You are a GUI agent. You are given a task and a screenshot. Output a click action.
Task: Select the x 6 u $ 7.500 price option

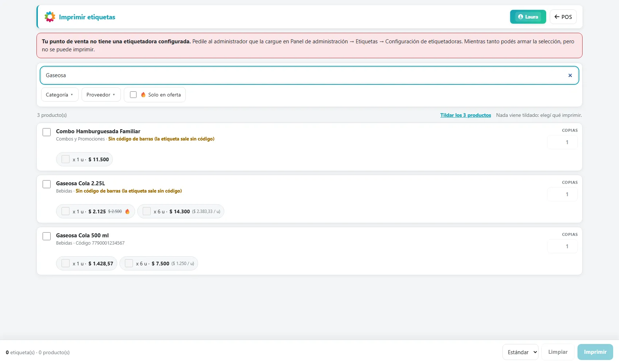pos(159,264)
